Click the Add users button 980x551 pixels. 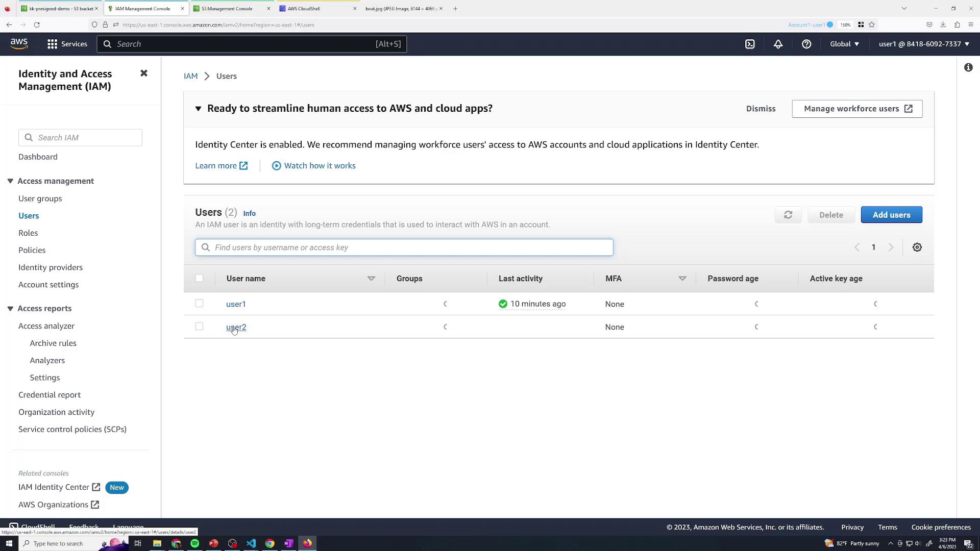(x=891, y=215)
